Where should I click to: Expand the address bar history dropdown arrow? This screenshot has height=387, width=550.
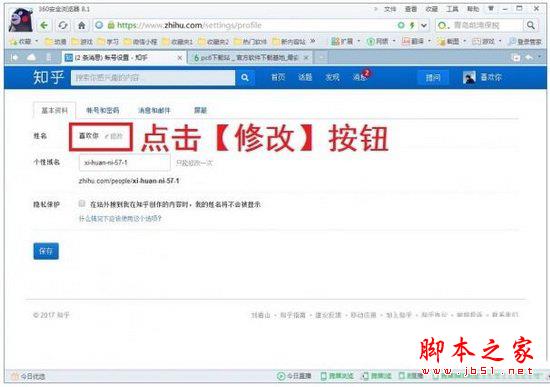point(424,25)
